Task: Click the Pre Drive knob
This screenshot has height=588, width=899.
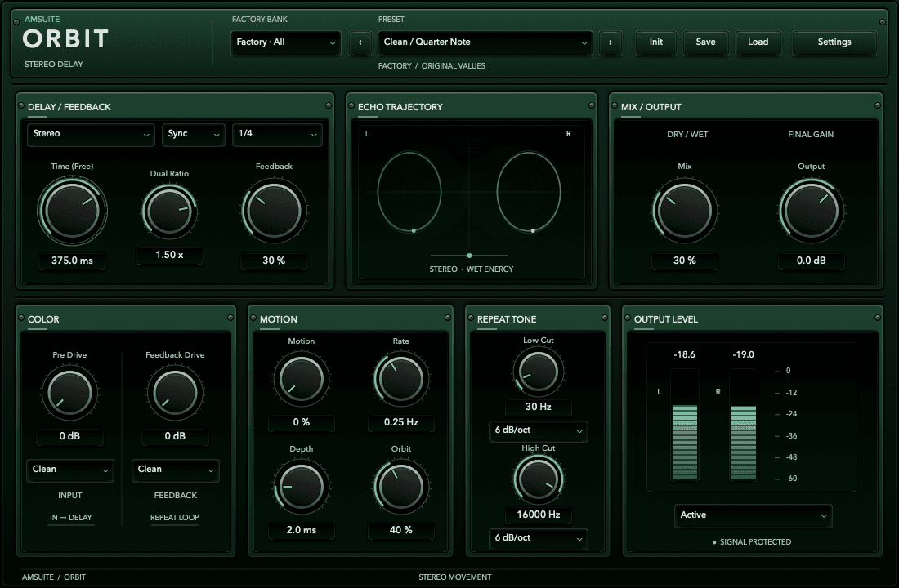Action: [70, 393]
